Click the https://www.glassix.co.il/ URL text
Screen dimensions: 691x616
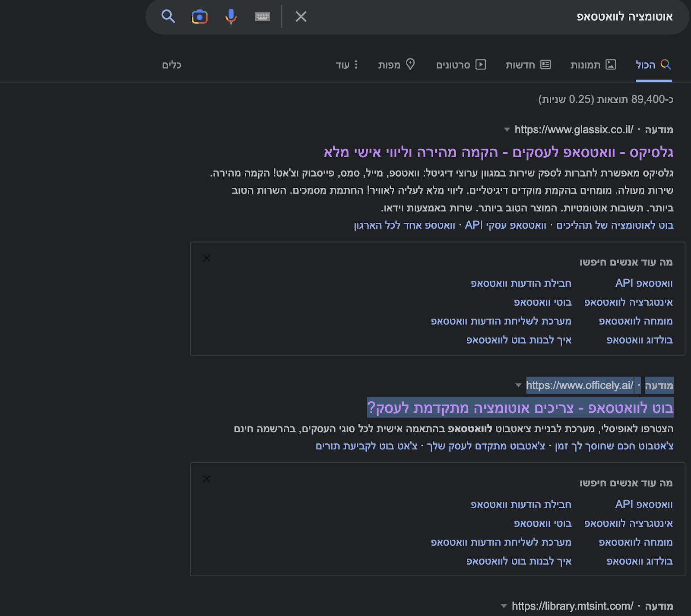pyautogui.click(x=574, y=130)
